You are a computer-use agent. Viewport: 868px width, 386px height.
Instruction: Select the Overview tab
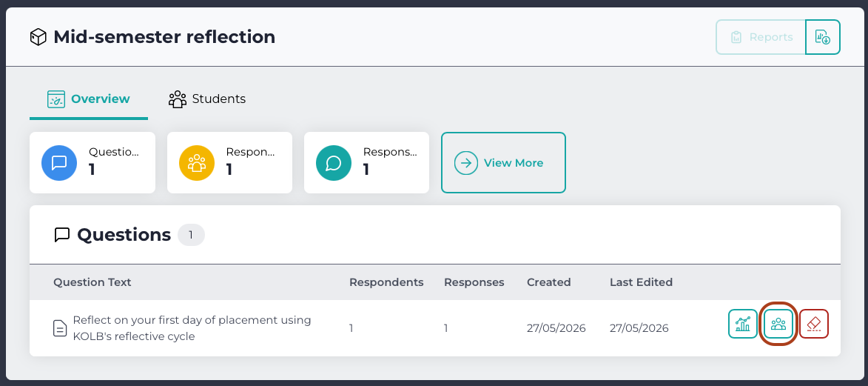pos(89,99)
